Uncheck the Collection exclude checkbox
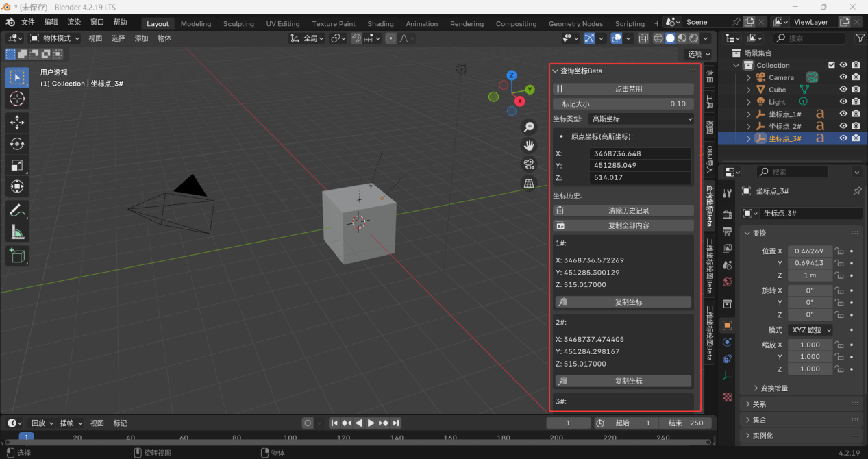 [832, 65]
